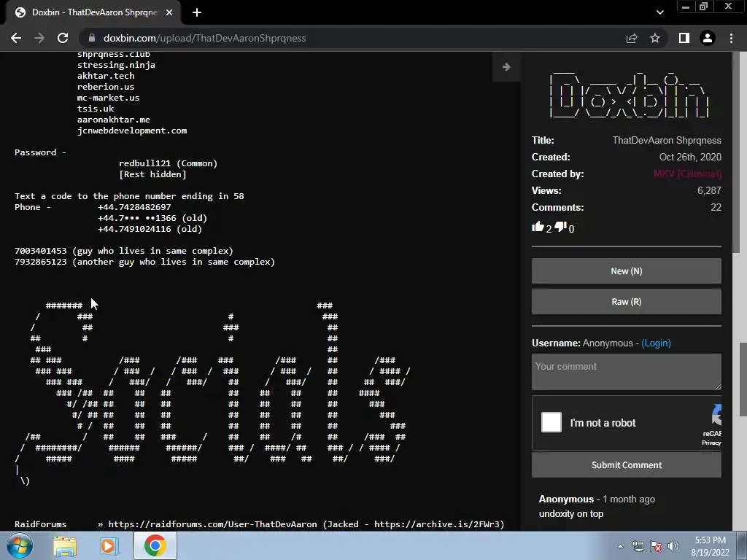Open Windows Start menu
Screen dimensions: 747x560
[x=20, y=545]
